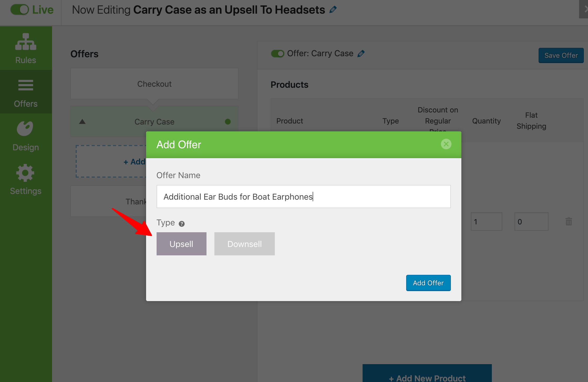The height and width of the screenshot is (382, 588).
Task: Edit Carry Case offer name pencil
Action: point(361,54)
